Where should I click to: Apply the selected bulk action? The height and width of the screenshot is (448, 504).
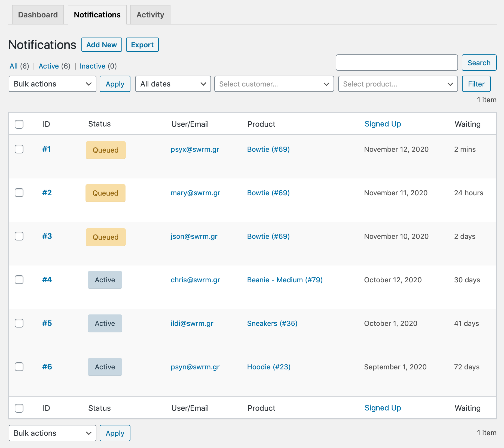click(x=115, y=84)
